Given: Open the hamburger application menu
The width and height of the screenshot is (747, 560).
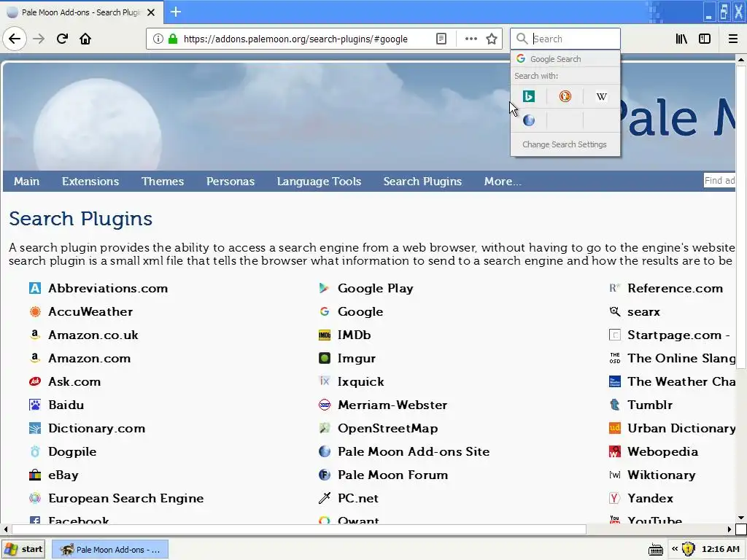Looking at the screenshot, I should [733, 39].
